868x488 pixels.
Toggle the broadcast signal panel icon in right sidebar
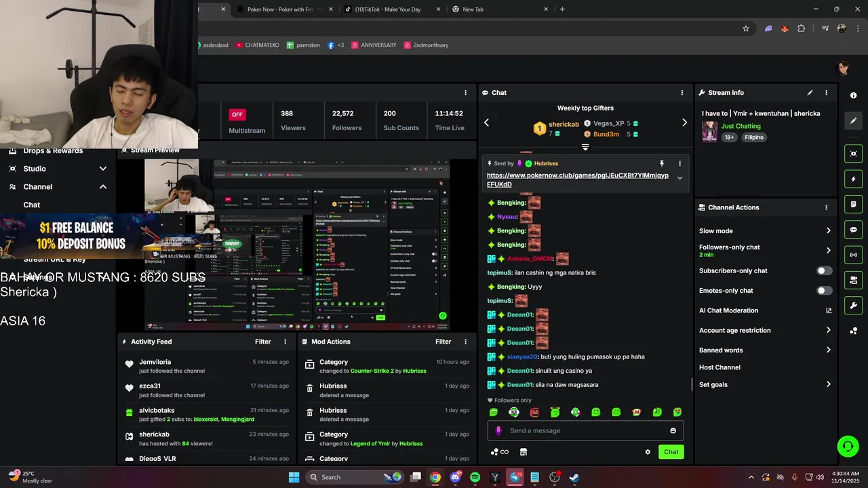pos(853,255)
